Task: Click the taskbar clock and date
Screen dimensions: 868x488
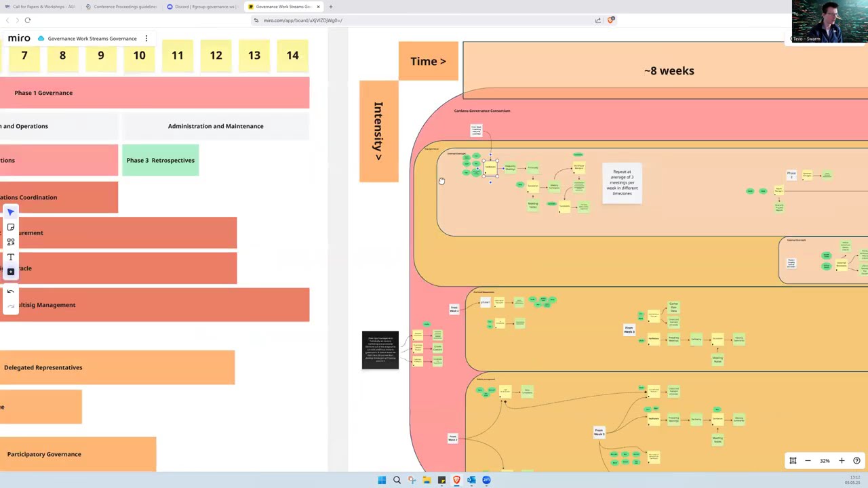Action: point(852,480)
